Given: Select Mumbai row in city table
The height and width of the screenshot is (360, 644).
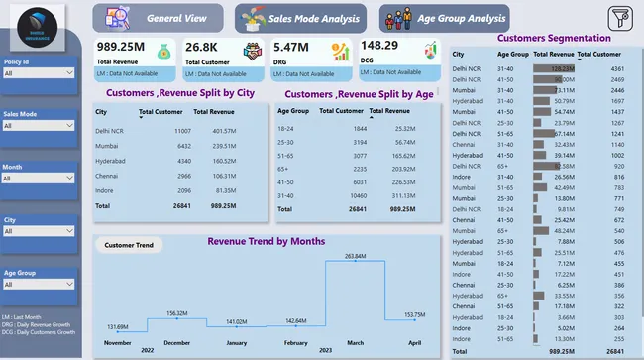Looking at the screenshot, I should click(x=165, y=146).
